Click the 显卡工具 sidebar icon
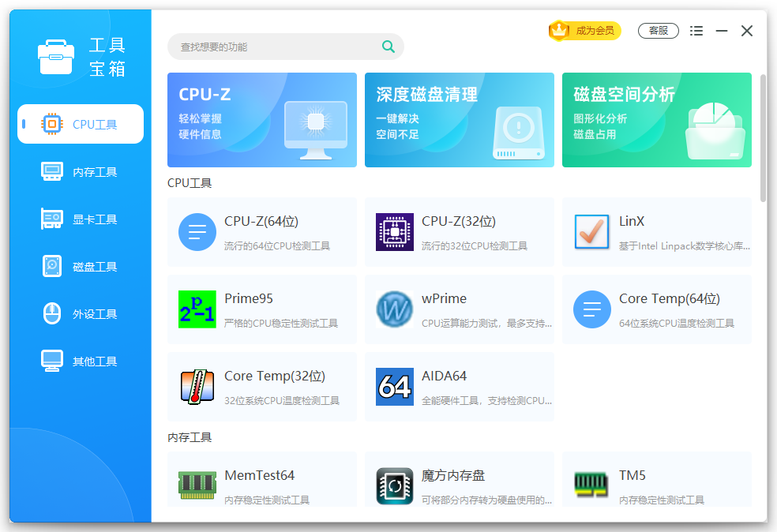 pos(51,219)
